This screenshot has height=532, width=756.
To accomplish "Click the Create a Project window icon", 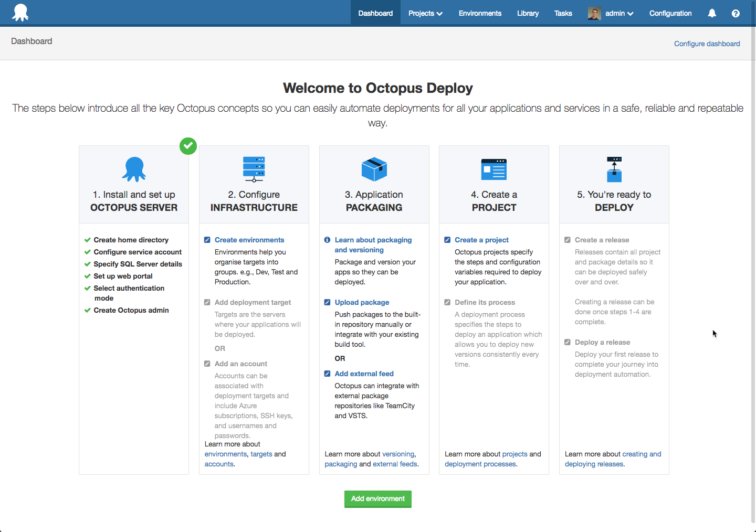I will coord(494,169).
